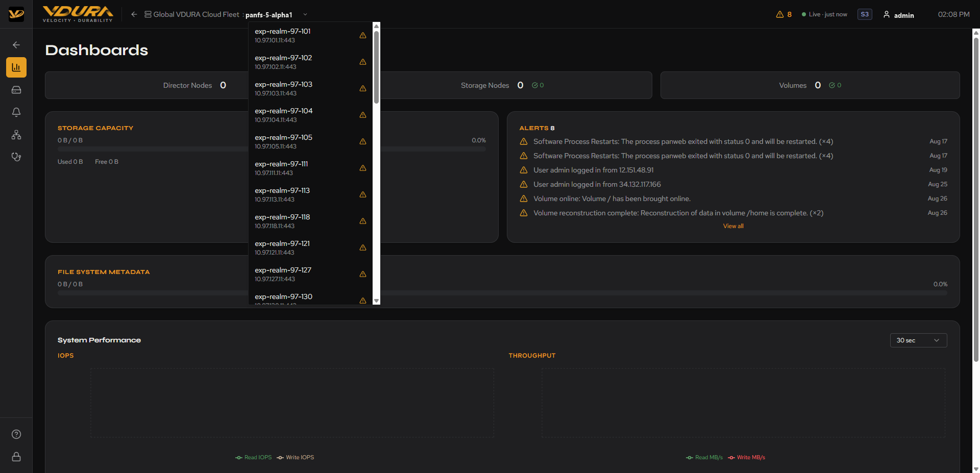Select exp-realm-97-111 from the list
This screenshot has height=473, width=980.
310,168
